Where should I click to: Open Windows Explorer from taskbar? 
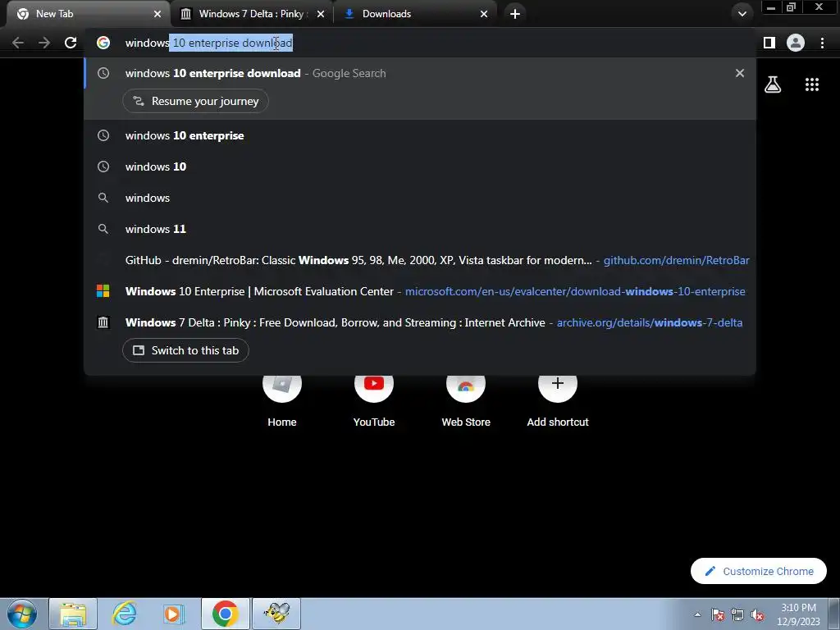click(x=73, y=614)
